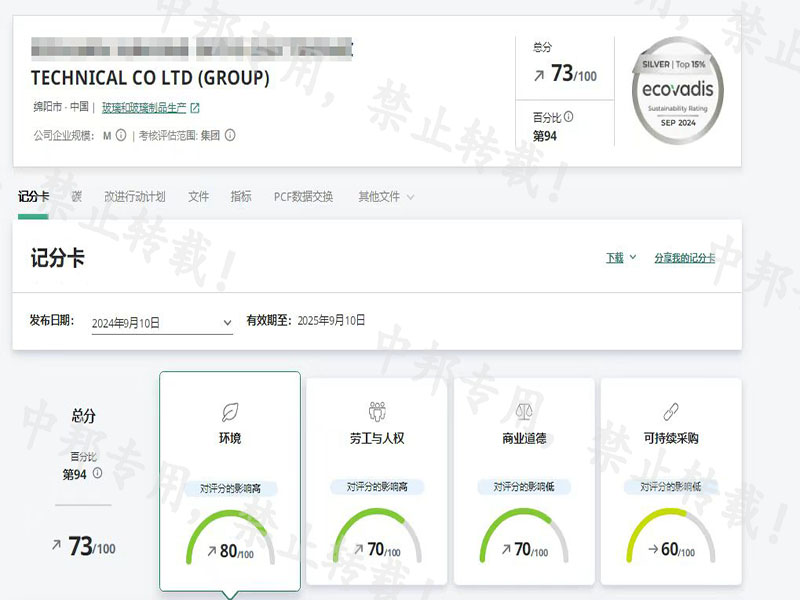
Task: Open the PCF数据交换 tab
Action: (x=303, y=197)
